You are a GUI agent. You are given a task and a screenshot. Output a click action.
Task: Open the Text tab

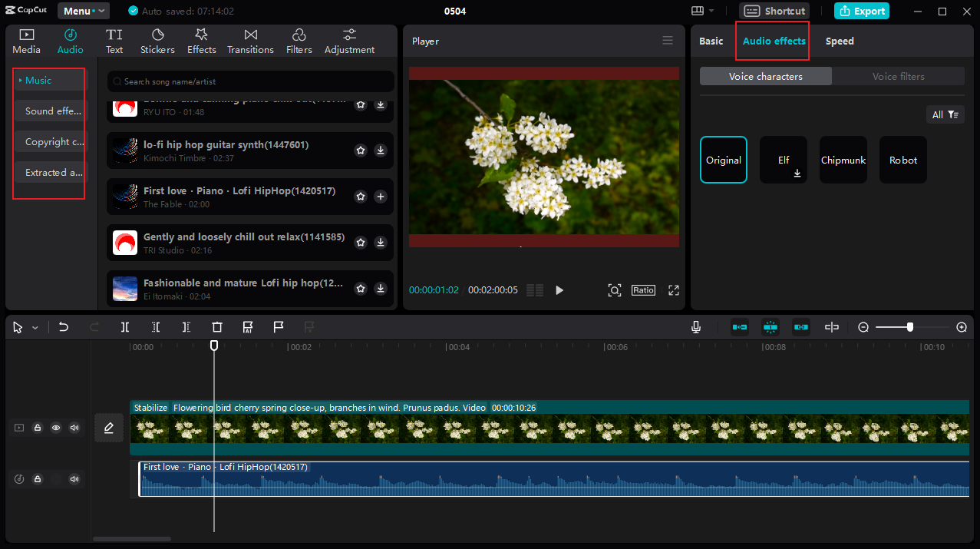(x=114, y=41)
